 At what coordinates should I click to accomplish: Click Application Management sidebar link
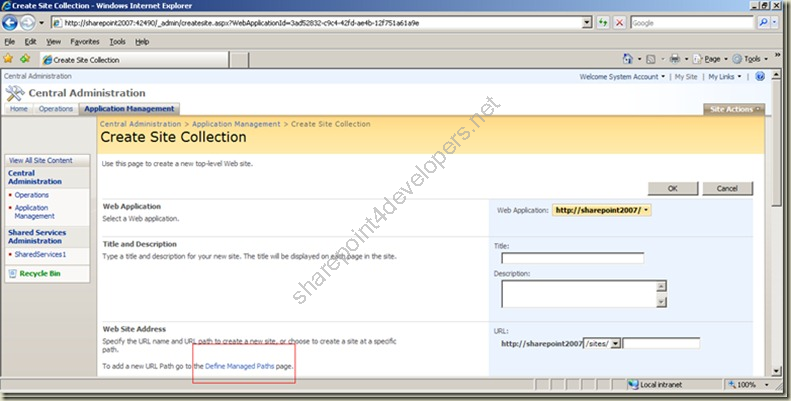(x=34, y=212)
